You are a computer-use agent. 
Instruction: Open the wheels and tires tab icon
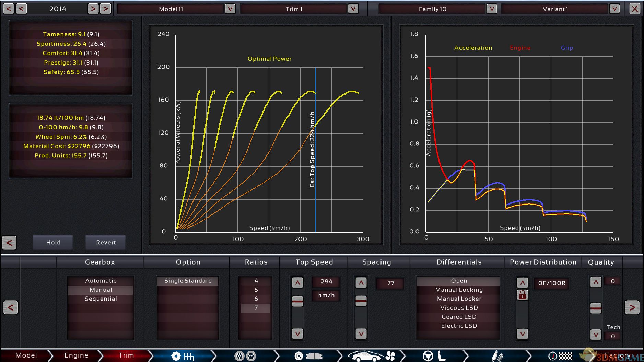click(245, 356)
